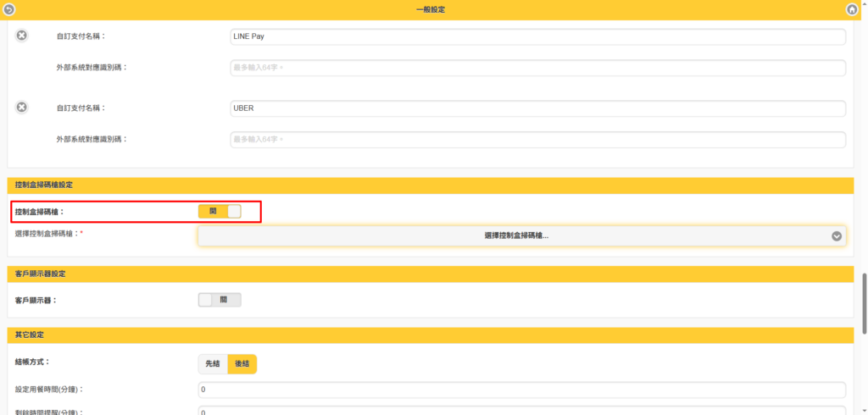Image resolution: width=868 pixels, height=415 pixels.
Task: Focus external system code field under LINE Pay
Action: 537,68
